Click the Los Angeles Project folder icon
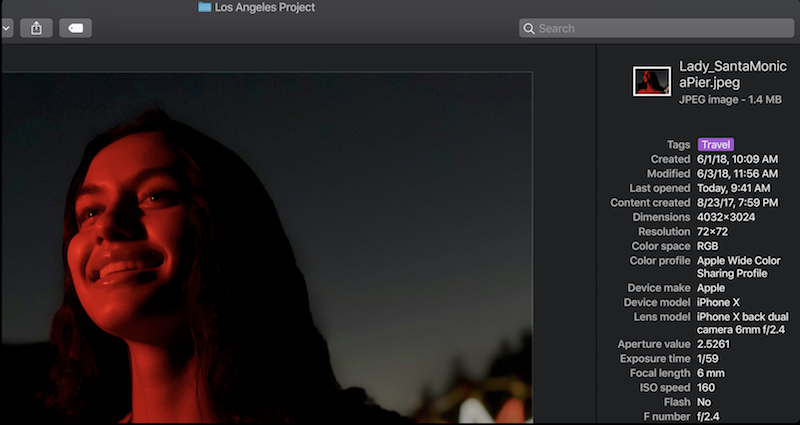 (x=205, y=7)
